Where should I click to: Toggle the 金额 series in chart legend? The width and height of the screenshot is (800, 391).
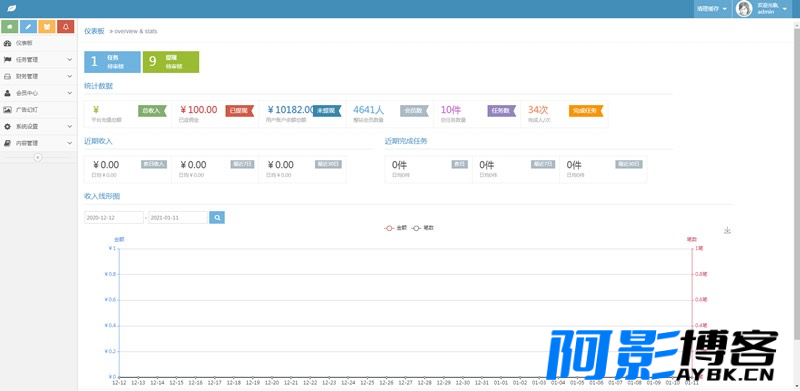pos(395,228)
